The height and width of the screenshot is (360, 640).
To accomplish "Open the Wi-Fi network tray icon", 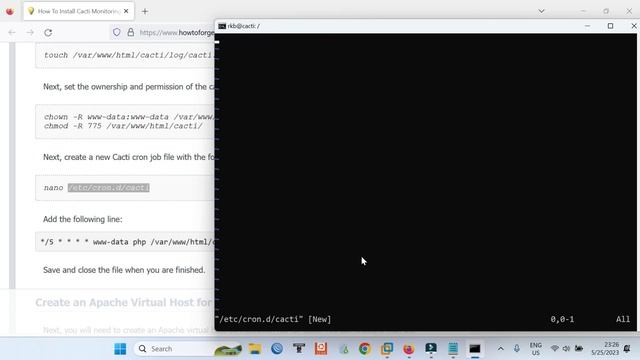I will click(x=554, y=349).
